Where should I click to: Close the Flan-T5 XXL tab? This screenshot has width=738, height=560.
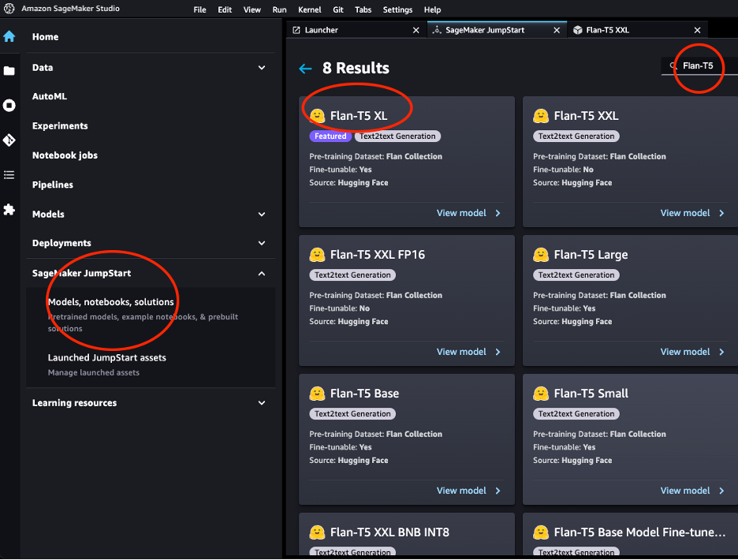coord(698,30)
